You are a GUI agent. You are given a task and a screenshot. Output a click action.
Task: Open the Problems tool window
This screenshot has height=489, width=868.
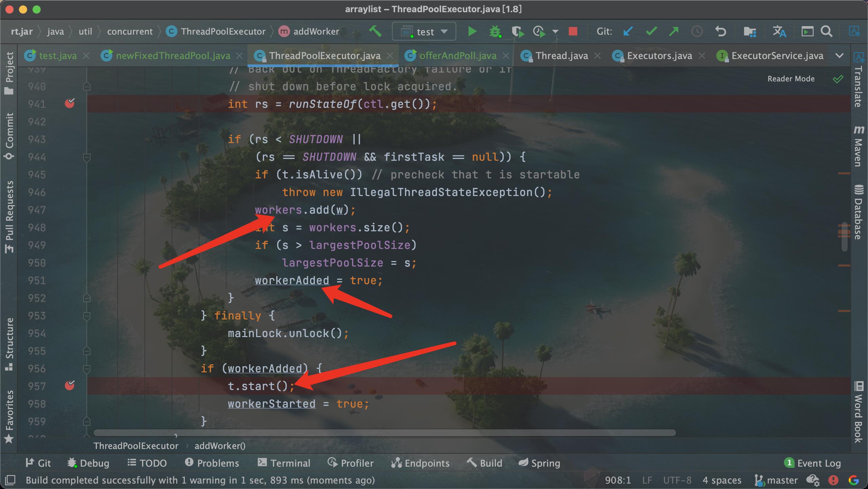pos(212,463)
